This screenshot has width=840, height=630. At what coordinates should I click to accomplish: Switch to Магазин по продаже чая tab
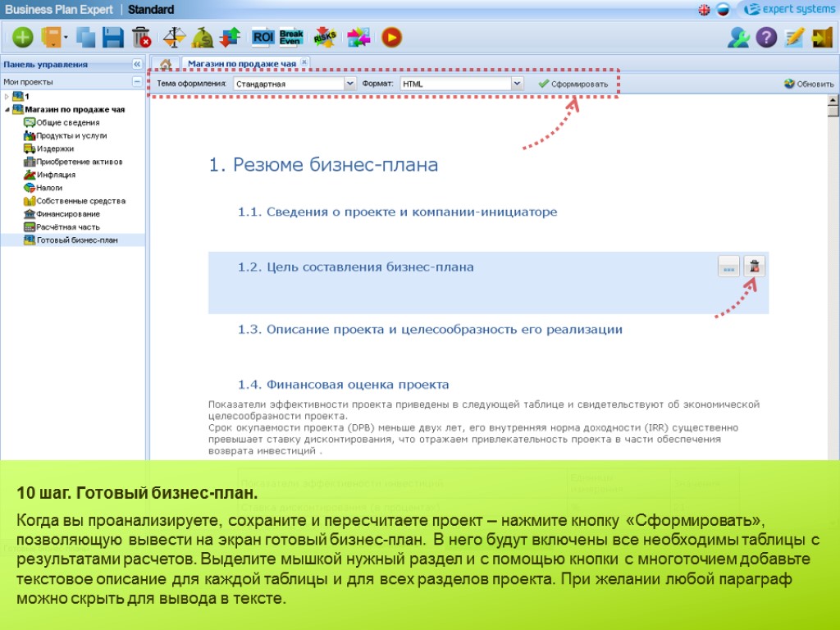[x=242, y=64]
